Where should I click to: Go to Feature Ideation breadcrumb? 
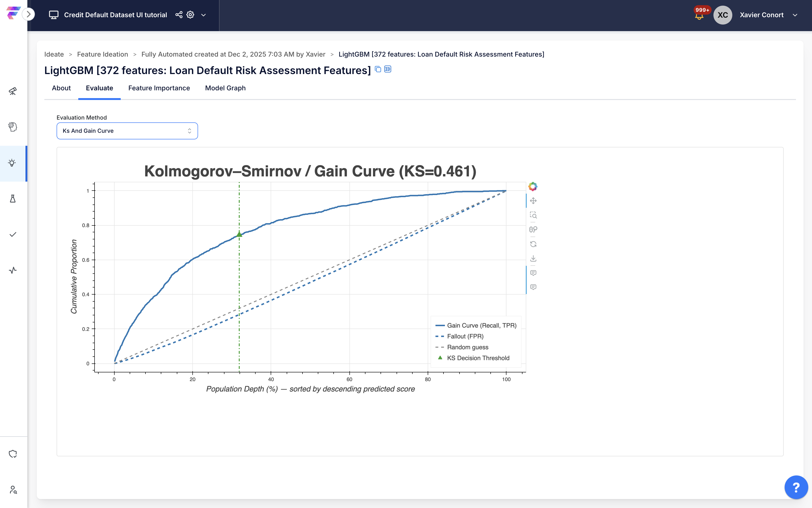click(102, 54)
